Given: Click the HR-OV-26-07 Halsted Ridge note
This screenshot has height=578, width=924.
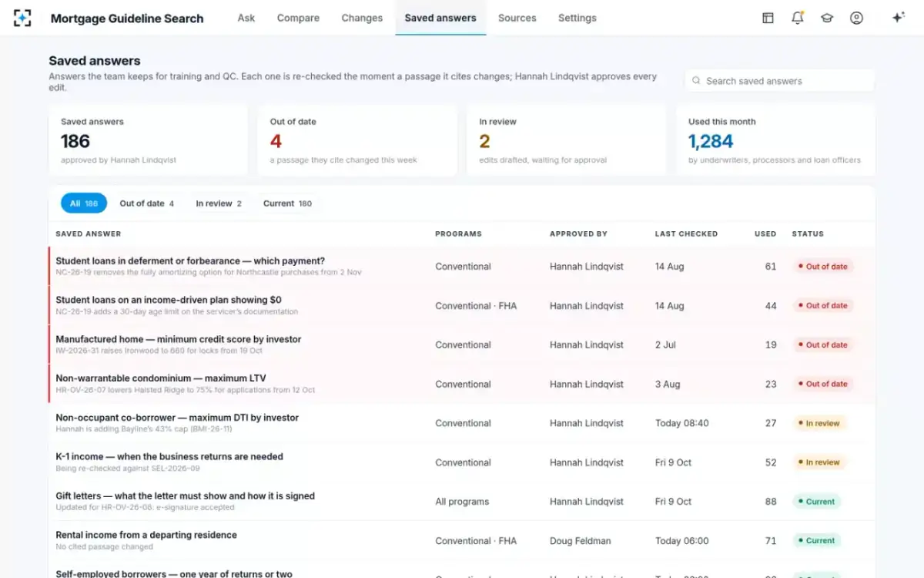Looking at the screenshot, I should (x=186, y=390).
